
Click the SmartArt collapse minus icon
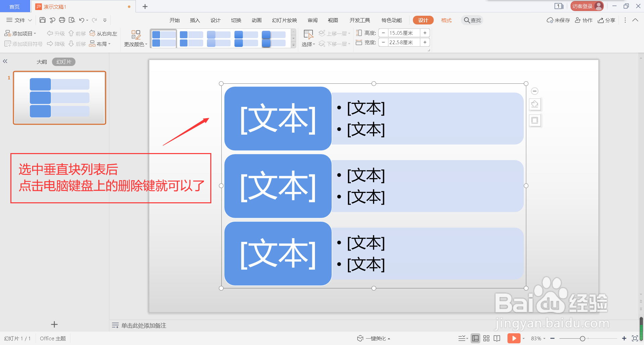(535, 91)
